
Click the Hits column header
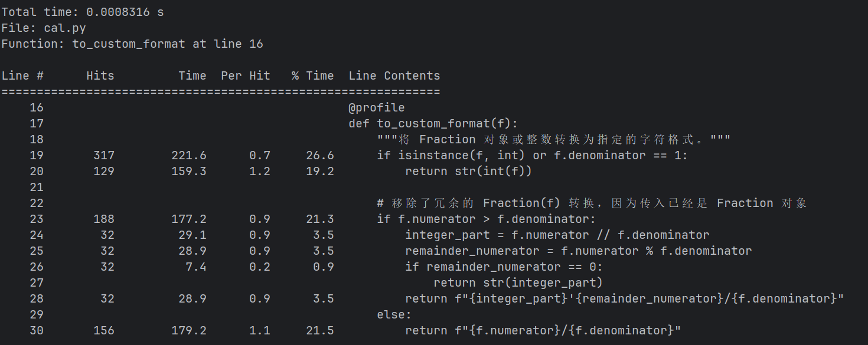tap(100, 75)
